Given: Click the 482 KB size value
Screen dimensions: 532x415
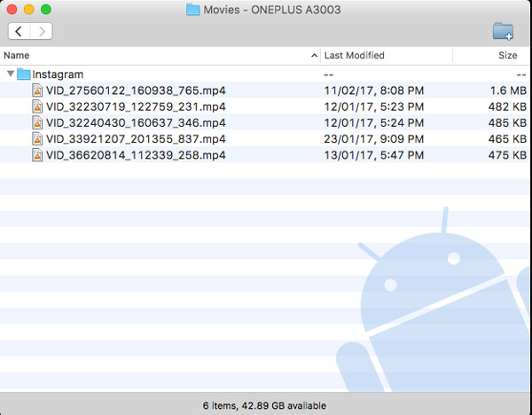Looking at the screenshot, I should 507,107.
